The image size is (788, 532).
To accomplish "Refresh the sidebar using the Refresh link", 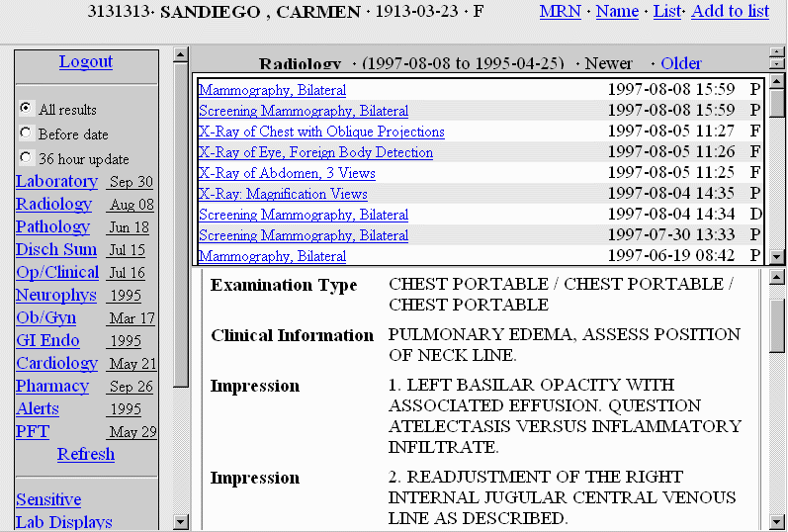I will click(86, 454).
